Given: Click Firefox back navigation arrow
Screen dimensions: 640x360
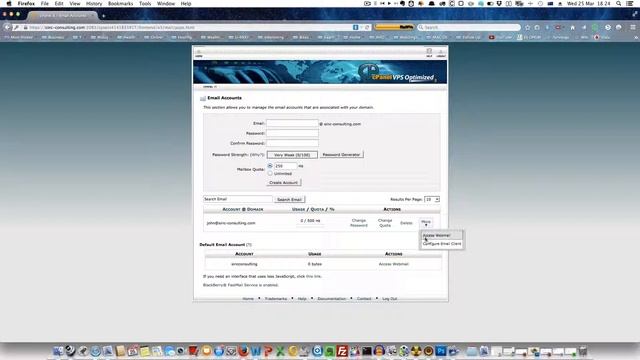Looking at the screenshot, I should (x=7, y=27).
